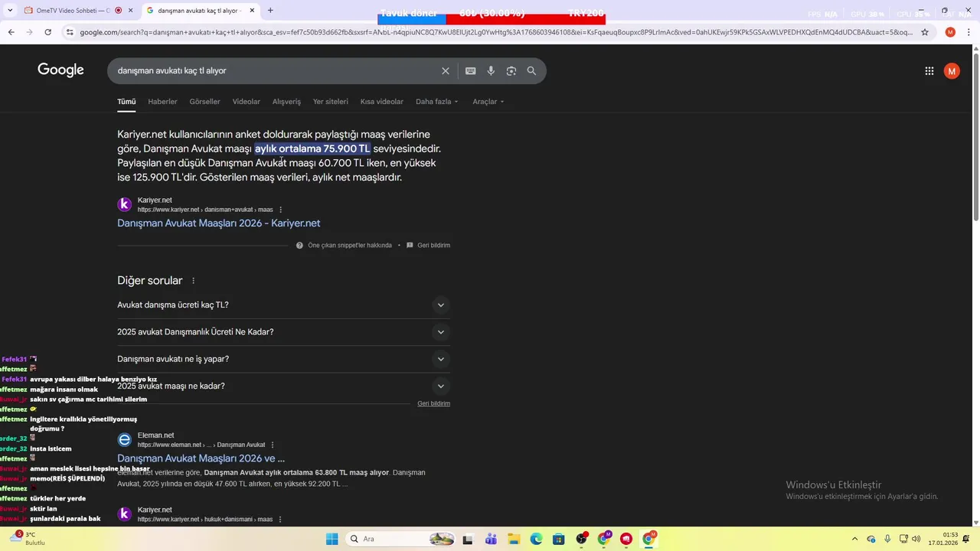This screenshot has height=551, width=980.
Task: Click the Windows taskbar search box
Action: pyautogui.click(x=401, y=539)
